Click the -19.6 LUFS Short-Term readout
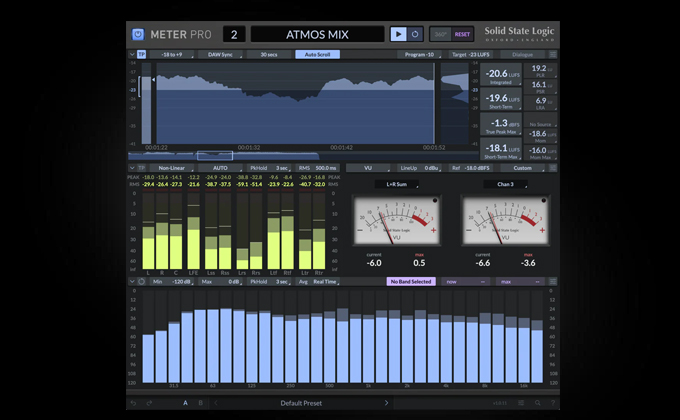The height and width of the screenshot is (420, 680). (x=501, y=100)
